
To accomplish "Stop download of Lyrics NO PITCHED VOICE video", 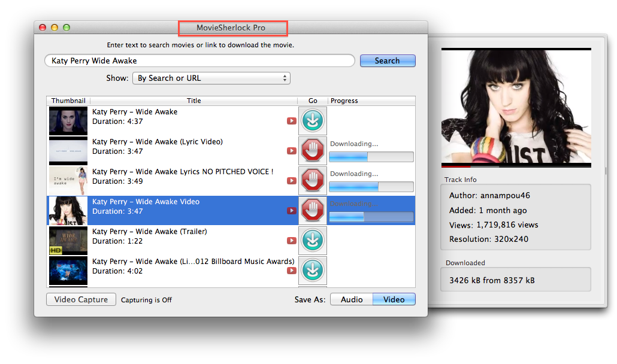I will tap(313, 180).
